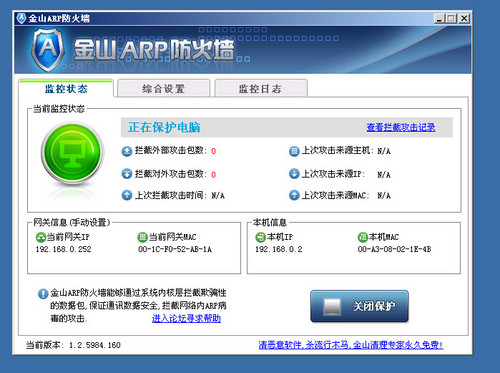Click the icon beside 上次拦截攻击时间

(x=127, y=195)
